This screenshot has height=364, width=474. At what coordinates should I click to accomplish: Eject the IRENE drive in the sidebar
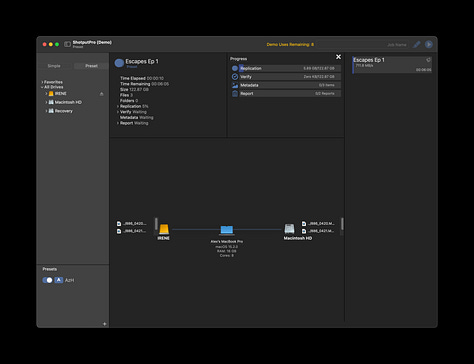coord(101,94)
